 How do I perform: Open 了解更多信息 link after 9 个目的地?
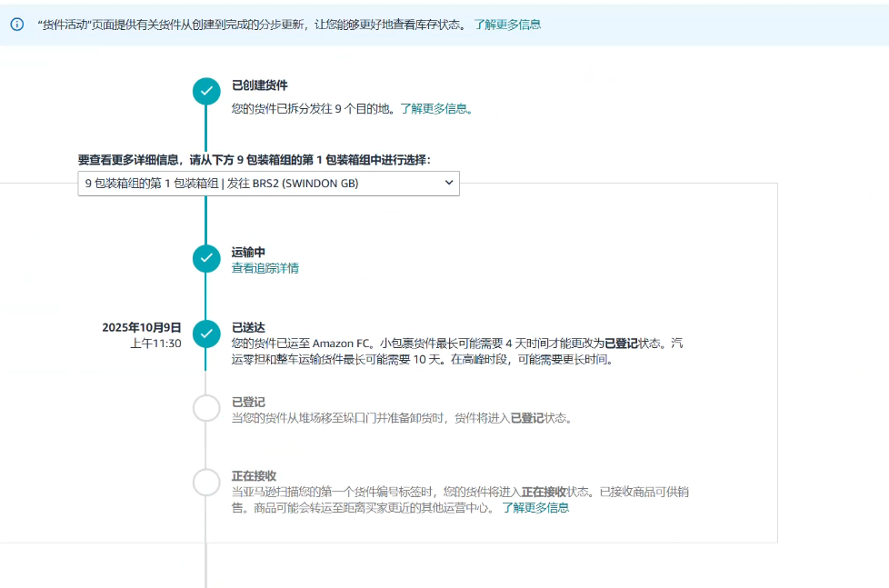[x=435, y=108]
